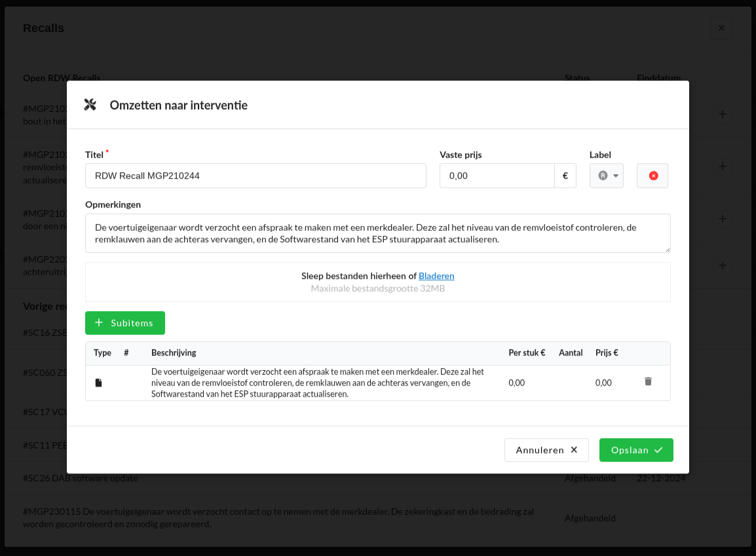Close the Recalls panel with X button
This screenshot has width=756, height=556.
[721, 28]
